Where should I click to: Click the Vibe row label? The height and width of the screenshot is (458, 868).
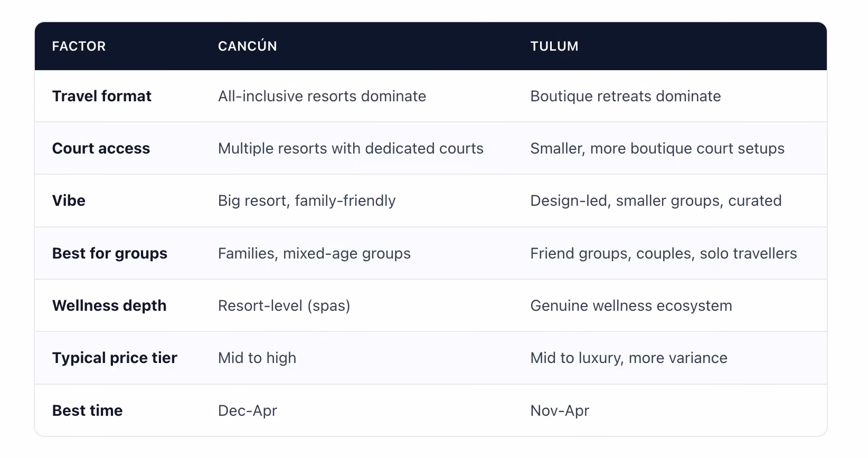(69, 201)
